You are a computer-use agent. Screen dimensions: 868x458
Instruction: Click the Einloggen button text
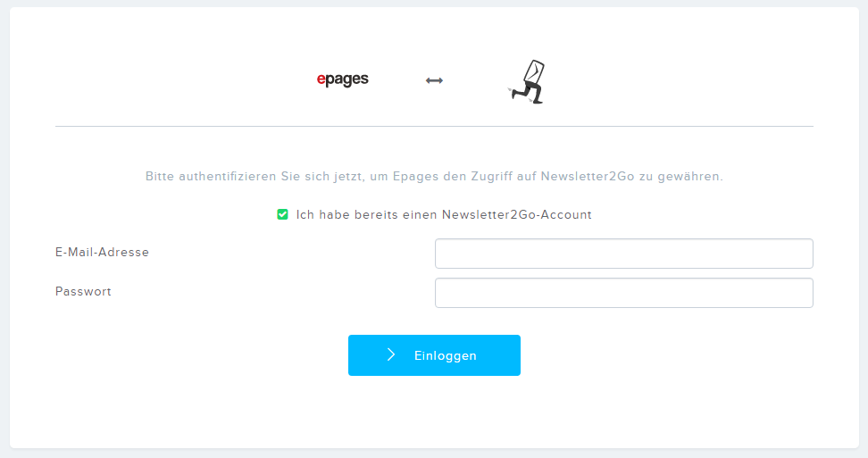[x=445, y=355]
